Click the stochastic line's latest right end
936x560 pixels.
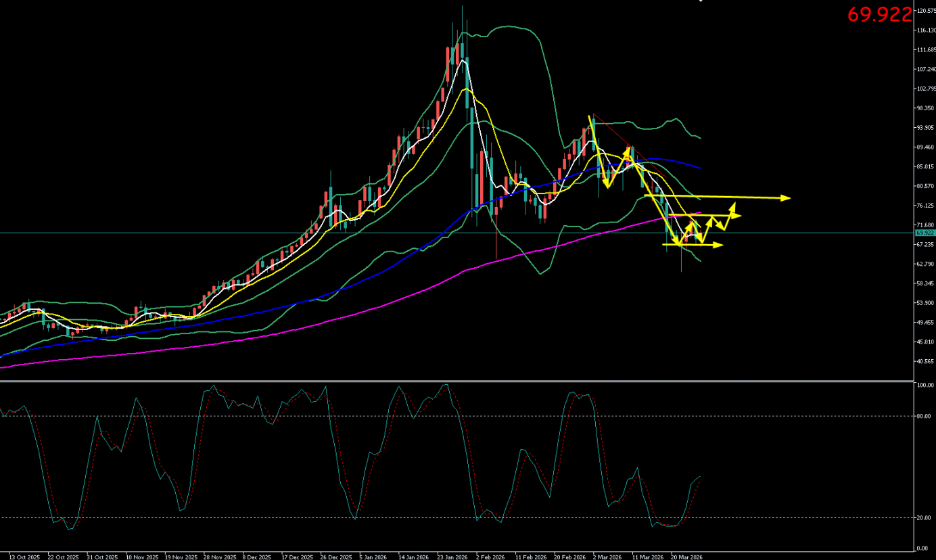[701, 477]
